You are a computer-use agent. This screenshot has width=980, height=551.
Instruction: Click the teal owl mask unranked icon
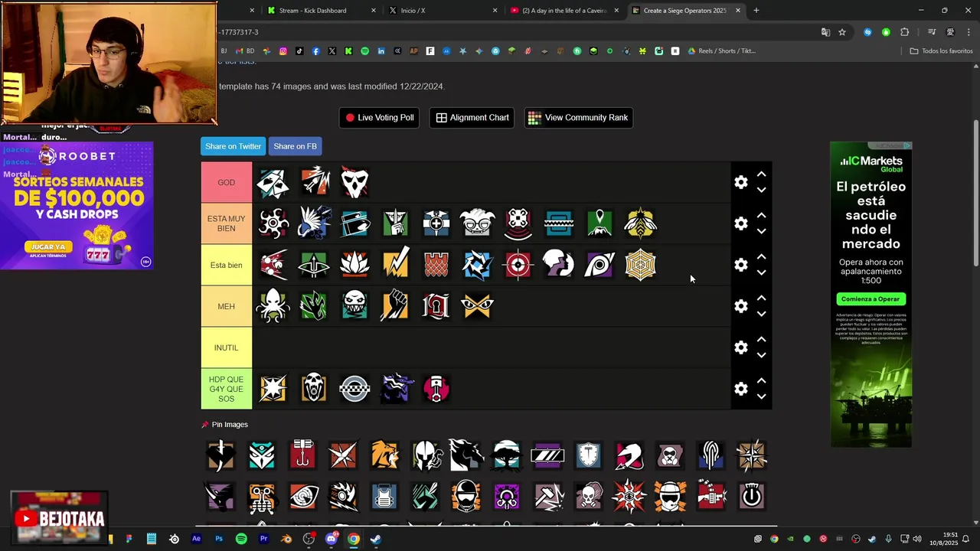point(262,455)
